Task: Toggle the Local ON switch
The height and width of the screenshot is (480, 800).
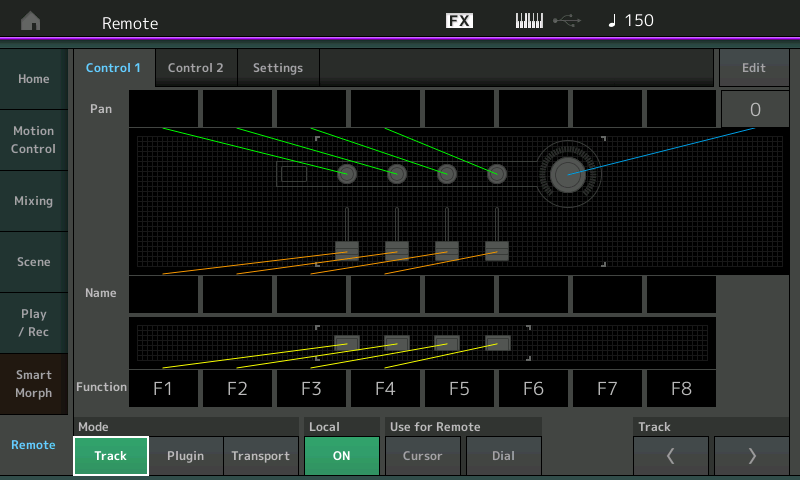Action: (341, 456)
